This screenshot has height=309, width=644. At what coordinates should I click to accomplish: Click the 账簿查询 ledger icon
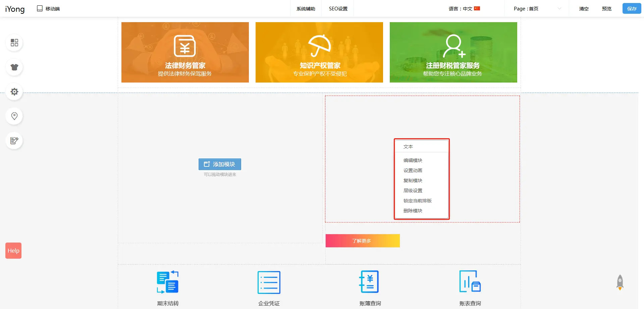coord(370,282)
